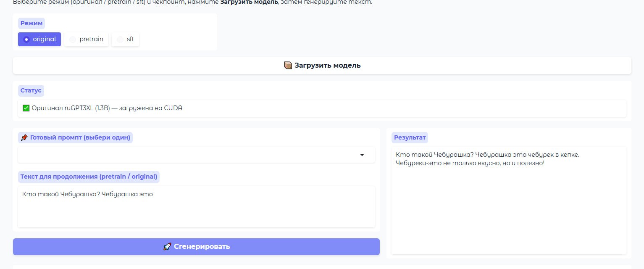Open the ready prompt dropdown arrow

coord(362,155)
